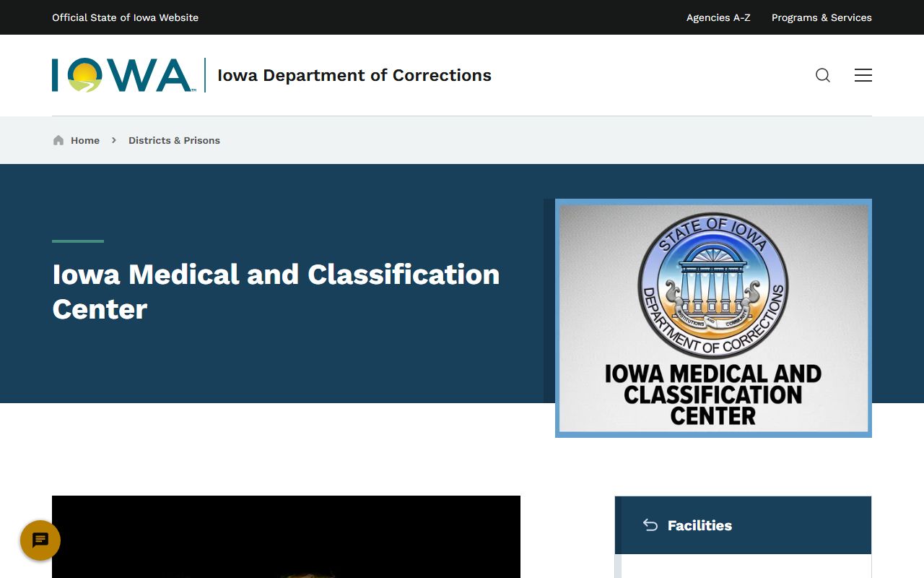
Task: Click the Iowa state logo
Action: tap(123, 75)
